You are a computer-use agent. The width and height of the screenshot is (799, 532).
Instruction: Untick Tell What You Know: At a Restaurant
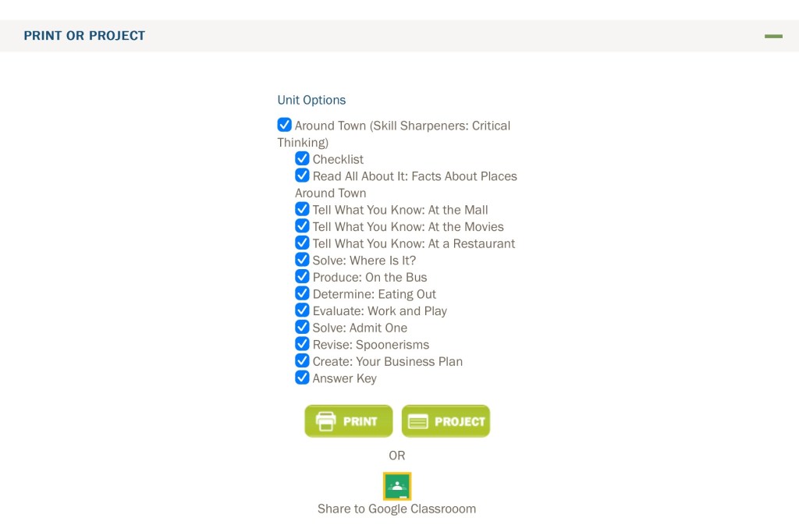click(x=302, y=243)
